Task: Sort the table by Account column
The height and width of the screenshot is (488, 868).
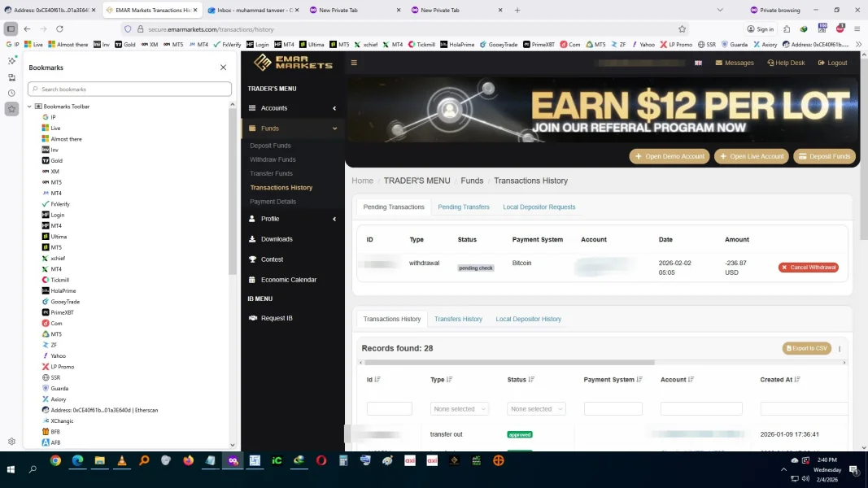Action: point(677,380)
